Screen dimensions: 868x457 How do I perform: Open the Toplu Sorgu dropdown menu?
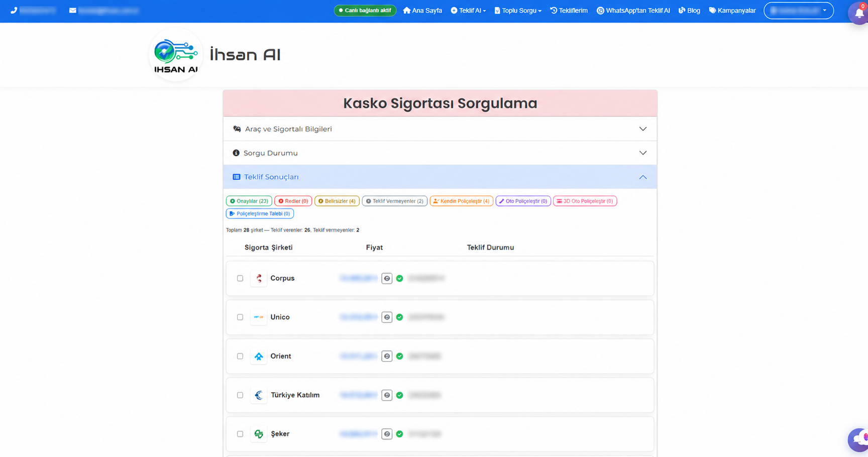tap(518, 10)
